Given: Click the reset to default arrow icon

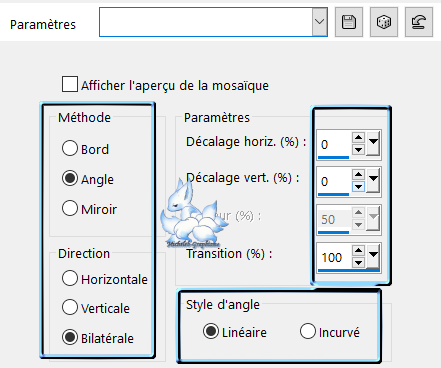Looking at the screenshot, I should coord(419,22).
